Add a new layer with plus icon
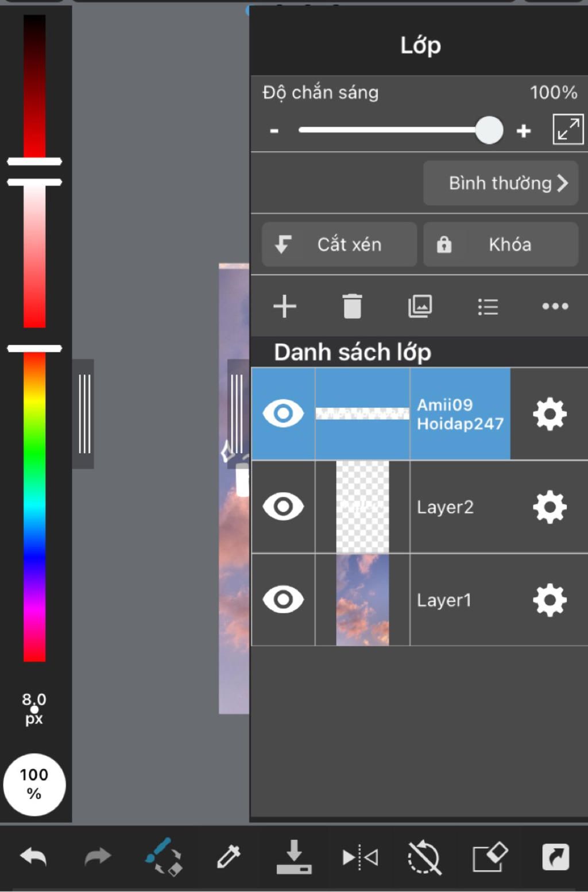The image size is (588, 892). click(285, 306)
